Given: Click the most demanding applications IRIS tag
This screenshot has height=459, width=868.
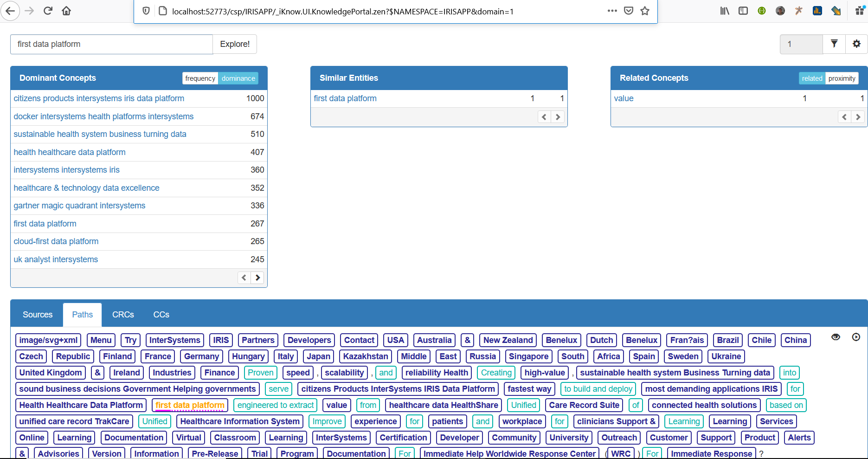Looking at the screenshot, I should coord(711,389).
